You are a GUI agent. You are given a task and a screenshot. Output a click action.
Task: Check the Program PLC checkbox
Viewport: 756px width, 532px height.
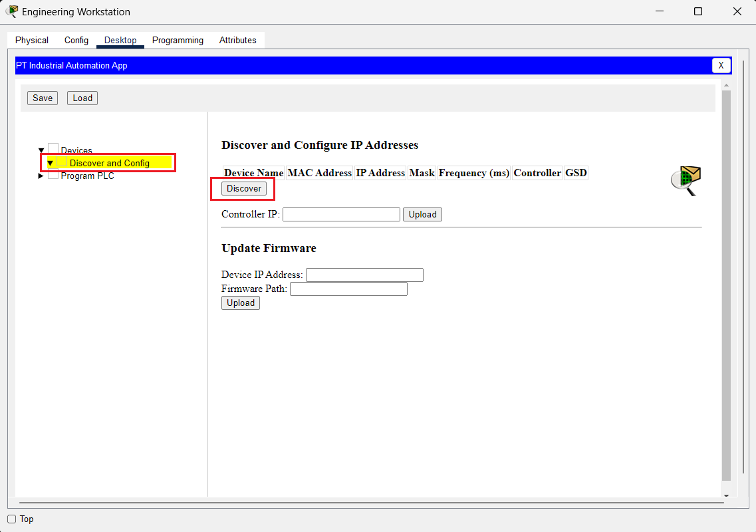pos(53,175)
